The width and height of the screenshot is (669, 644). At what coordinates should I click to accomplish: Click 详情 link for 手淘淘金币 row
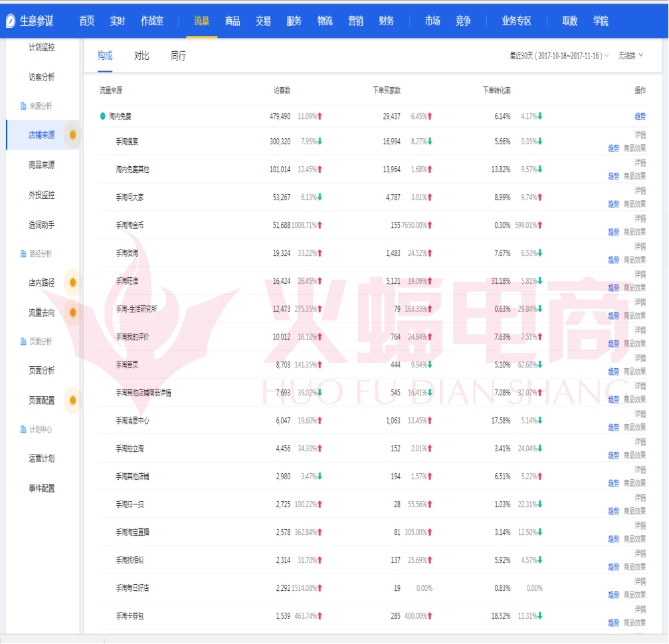click(640, 219)
